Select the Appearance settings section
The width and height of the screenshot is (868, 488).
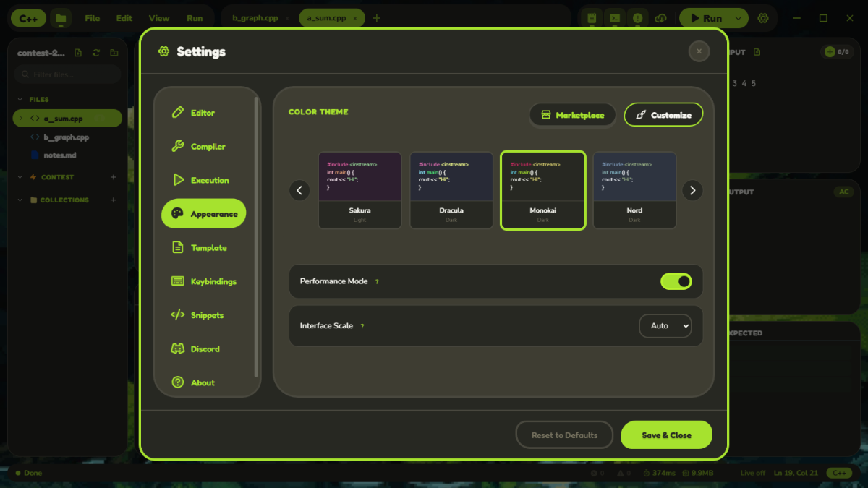(x=203, y=214)
